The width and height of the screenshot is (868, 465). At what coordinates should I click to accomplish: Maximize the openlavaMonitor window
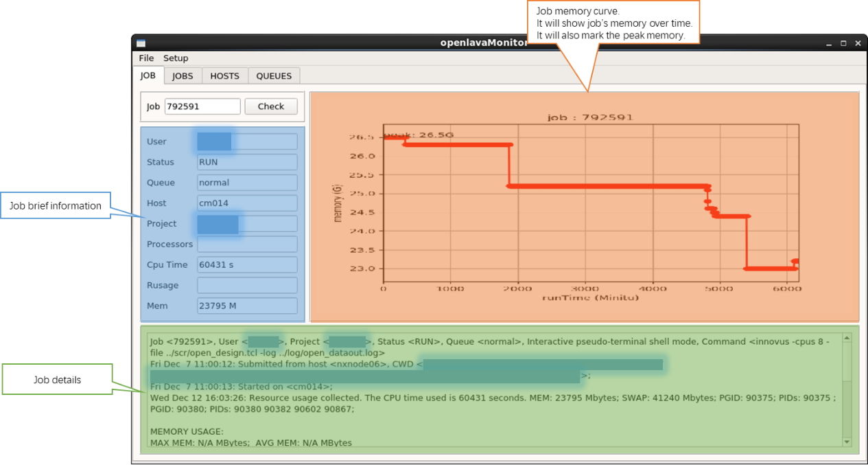tap(843, 43)
